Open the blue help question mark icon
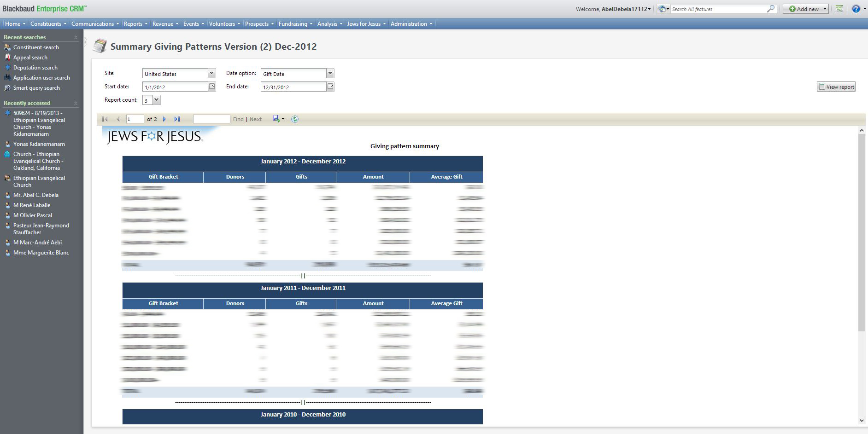Screen dimensions: 868x434 tap(856, 9)
